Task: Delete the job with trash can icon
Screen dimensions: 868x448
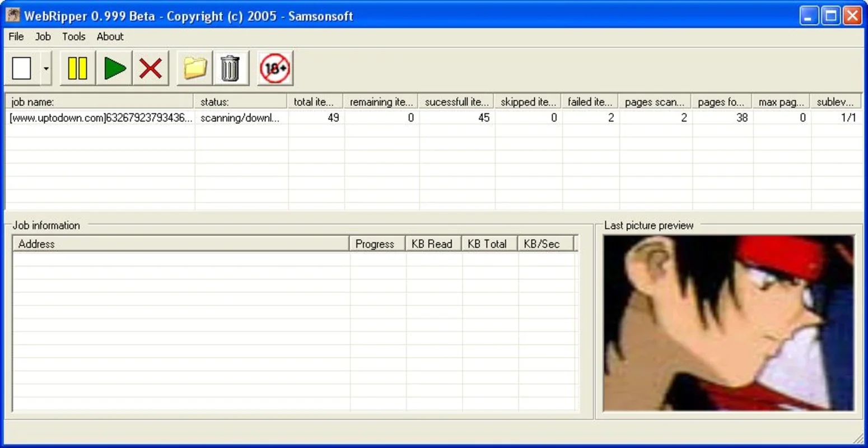Action: [230, 68]
